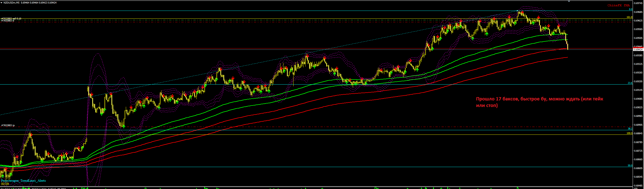This screenshot has width=644, height=189.
Task: Select the NZDUSDm,M5 chart title
Action: [x=12, y=3]
